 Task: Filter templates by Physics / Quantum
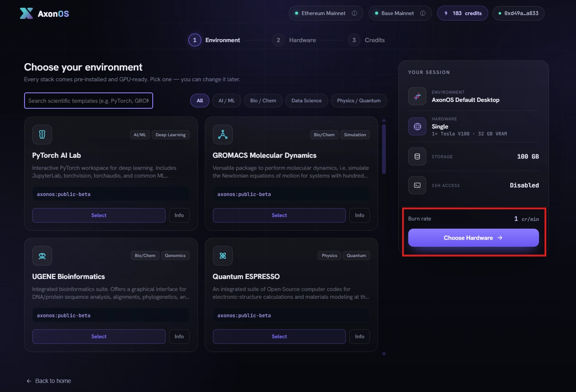click(359, 101)
